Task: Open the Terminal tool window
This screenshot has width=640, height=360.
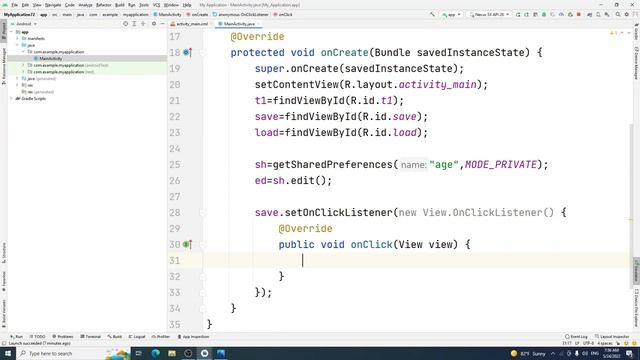Action: (x=91, y=337)
